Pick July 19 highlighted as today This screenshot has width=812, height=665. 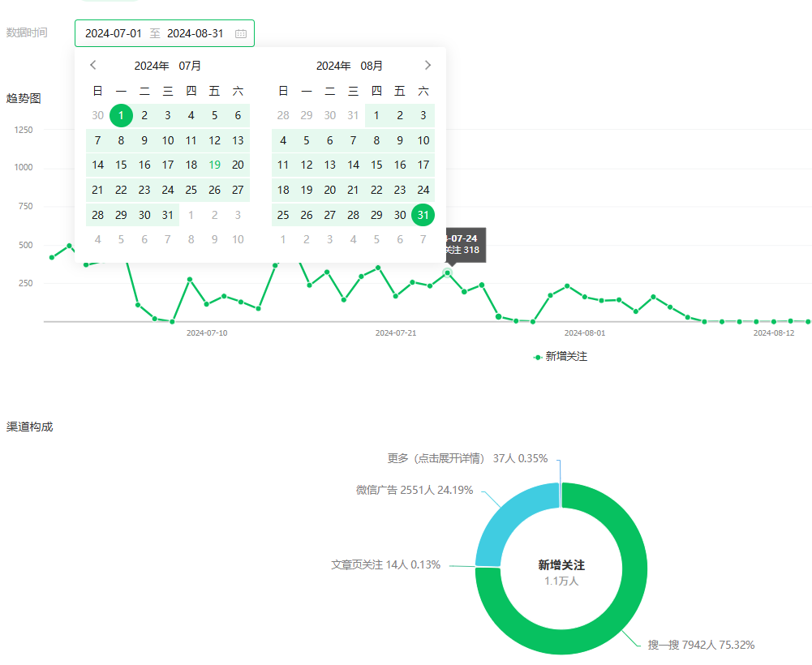click(214, 165)
